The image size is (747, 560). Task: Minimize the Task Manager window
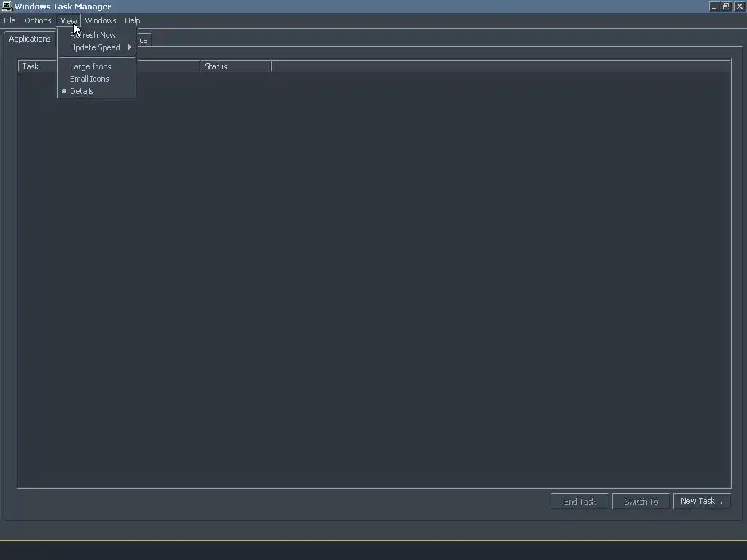point(713,6)
